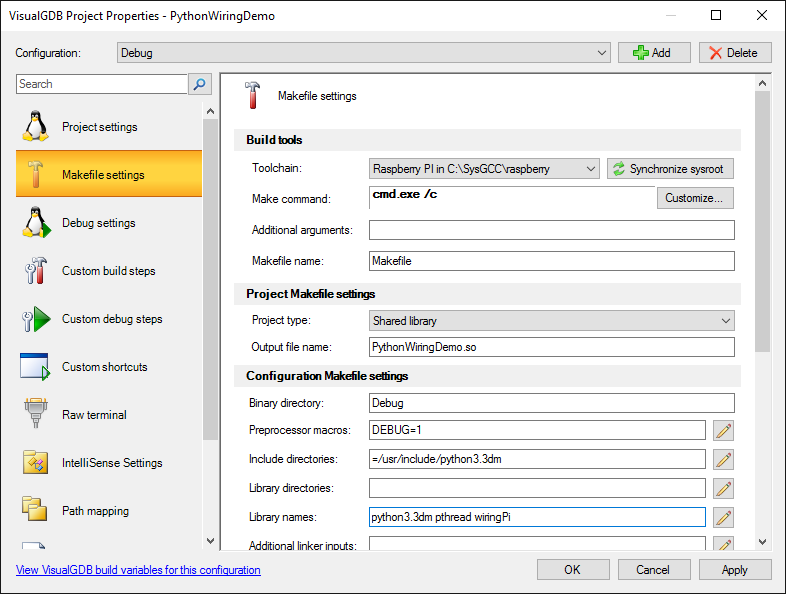Viewport: 786px width, 594px height.
Task: Add a new configuration
Action: coord(654,53)
